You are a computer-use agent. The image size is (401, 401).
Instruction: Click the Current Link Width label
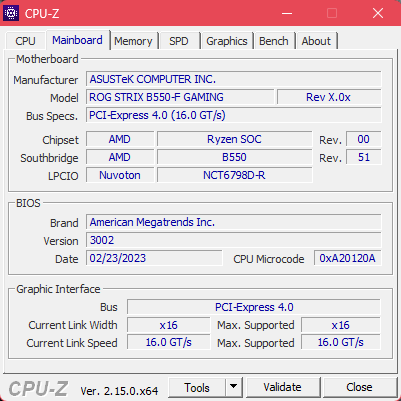click(73, 325)
